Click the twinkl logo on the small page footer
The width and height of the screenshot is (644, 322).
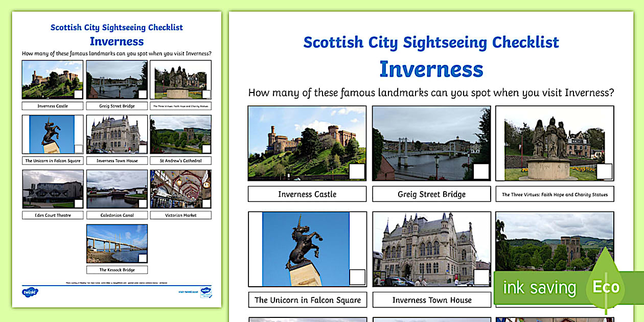30,292
